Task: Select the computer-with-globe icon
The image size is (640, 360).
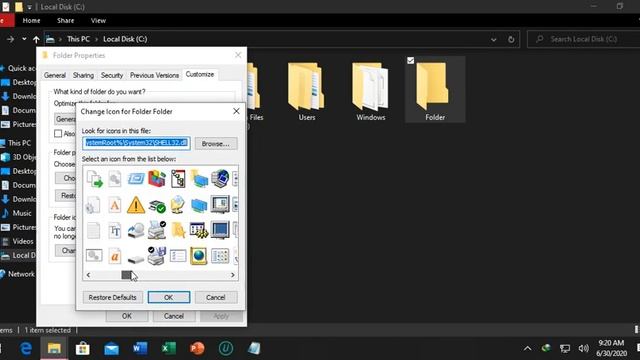Action: point(220,179)
